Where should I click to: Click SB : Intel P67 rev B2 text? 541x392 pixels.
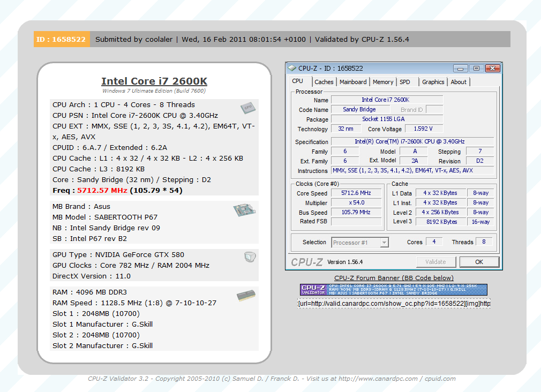[x=89, y=238]
